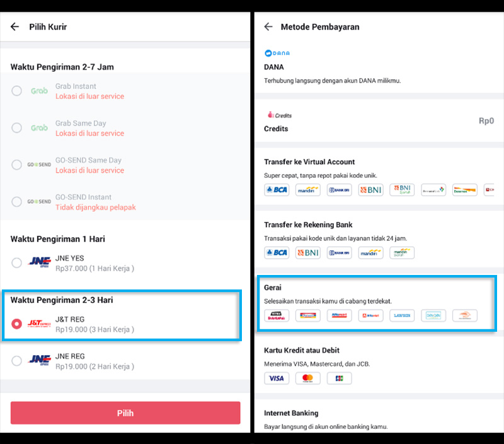Select the Mastercard logo
Screen dimensions: 504x444
(x=307, y=378)
